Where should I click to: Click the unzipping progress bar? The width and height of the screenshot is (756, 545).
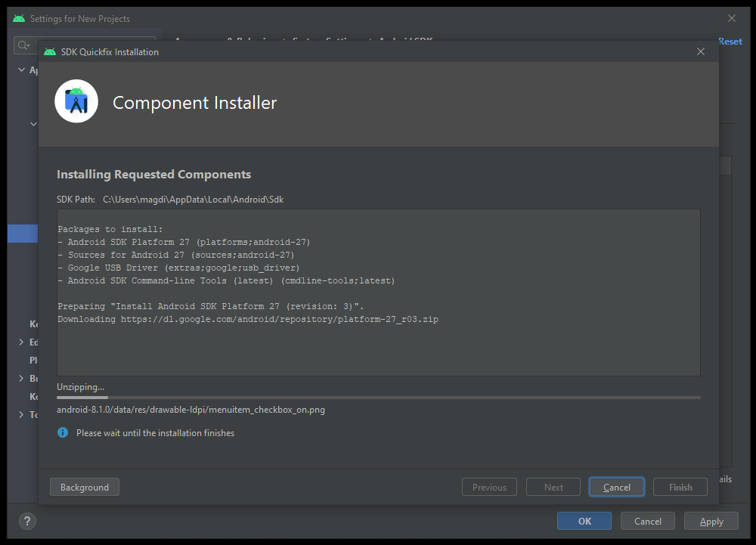pyautogui.click(x=379, y=398)
